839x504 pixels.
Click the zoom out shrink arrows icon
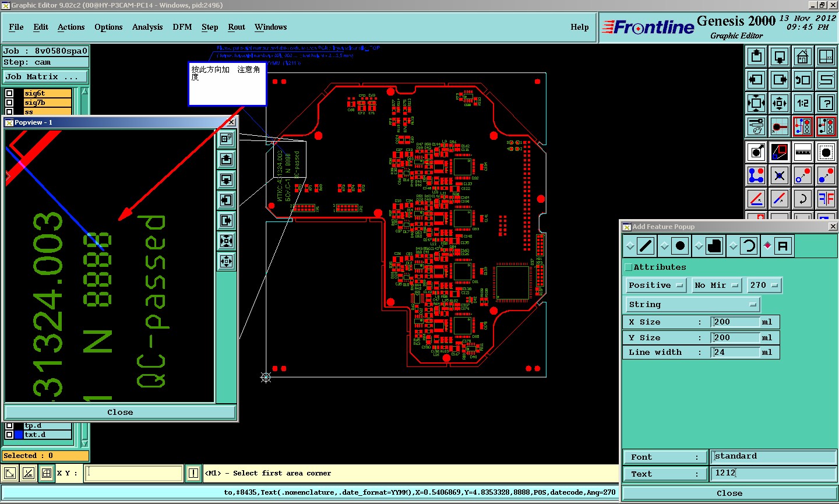[780, 103]
